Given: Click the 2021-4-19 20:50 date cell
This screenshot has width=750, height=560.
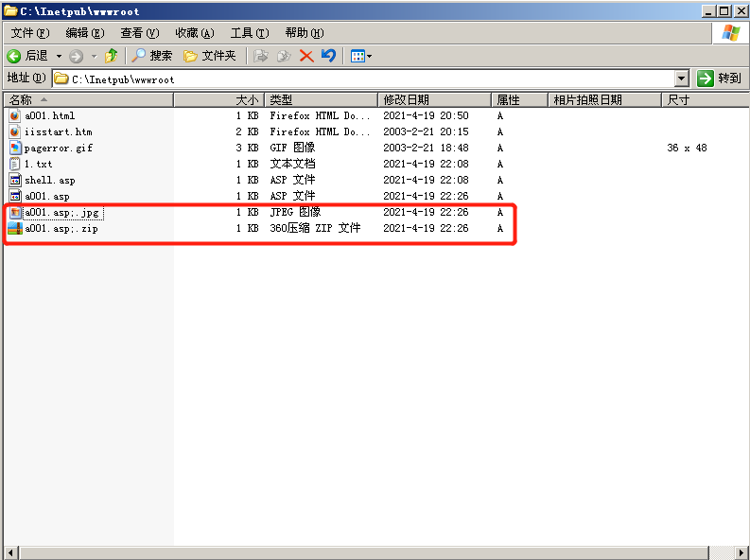Looking at the screenshot, I should click(426, 115).
